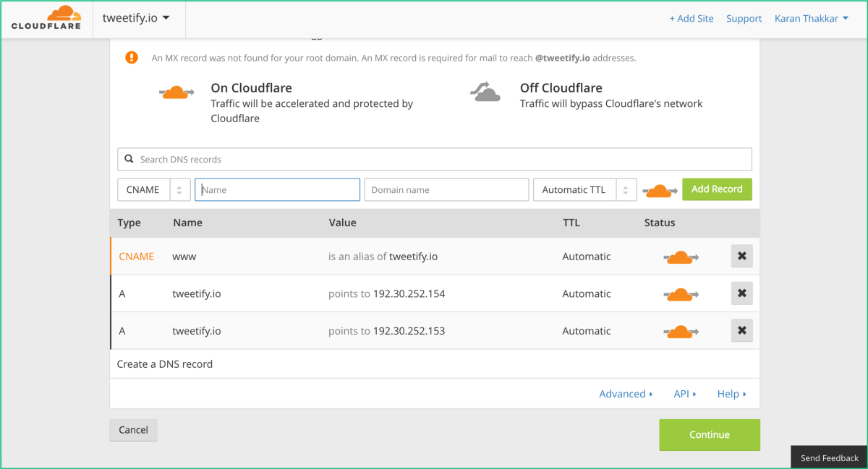Click the Domain name input field
The height and width of the screenshot is (469, 868).
(446, 189)
